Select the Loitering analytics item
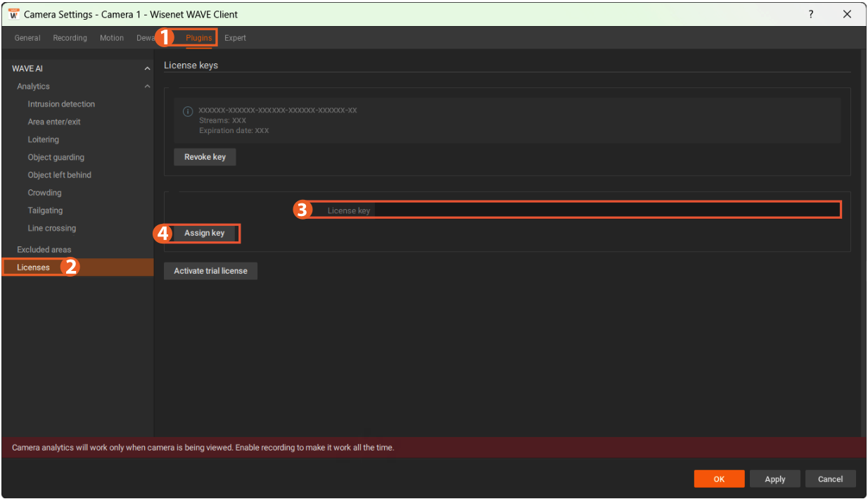868x499 pixels. [x=44, y=139]
